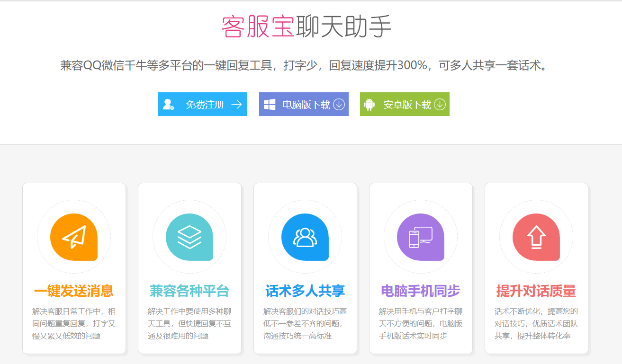Click the red upward arrow icon
This screenshot has width=622, height=364.
pyautogui.click(x=536, y=237)
